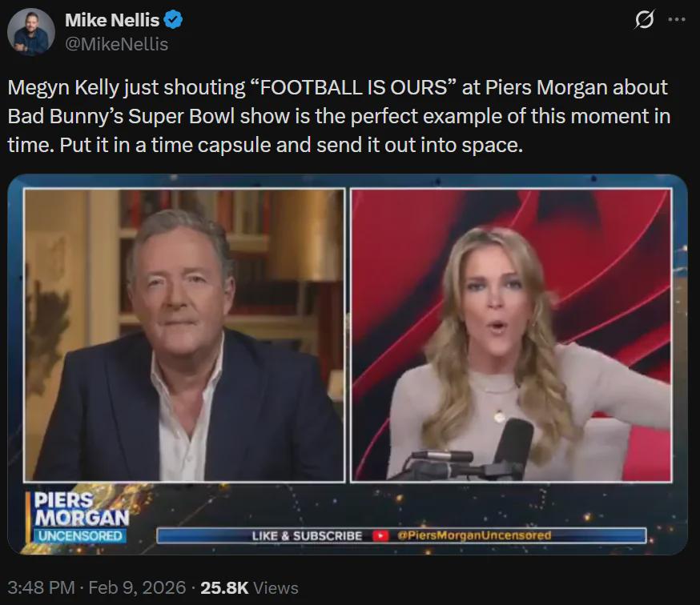Open the Grok slashed-circle icon
700x605 pixels.
click(644, 20)
